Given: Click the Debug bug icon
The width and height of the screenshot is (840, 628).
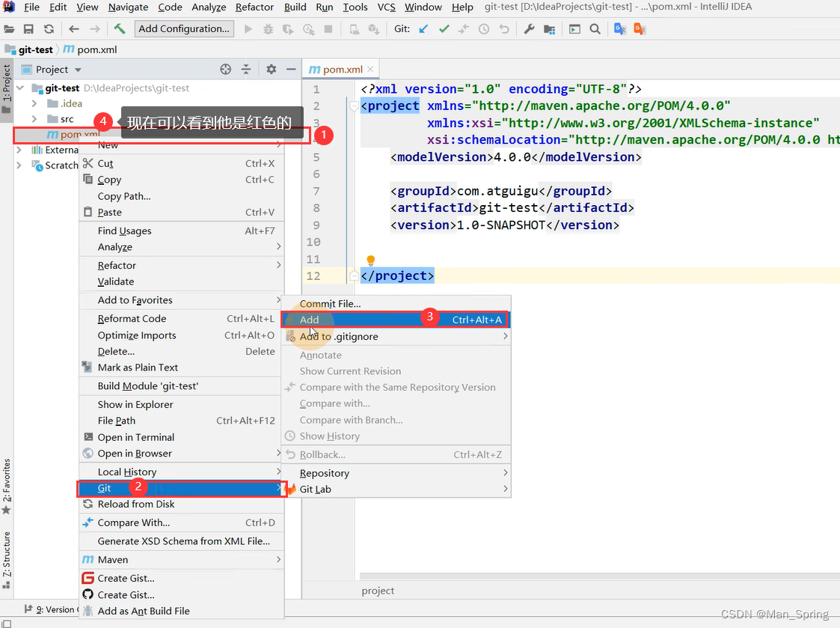Looking at the screenshot, I should click(268, 29).
